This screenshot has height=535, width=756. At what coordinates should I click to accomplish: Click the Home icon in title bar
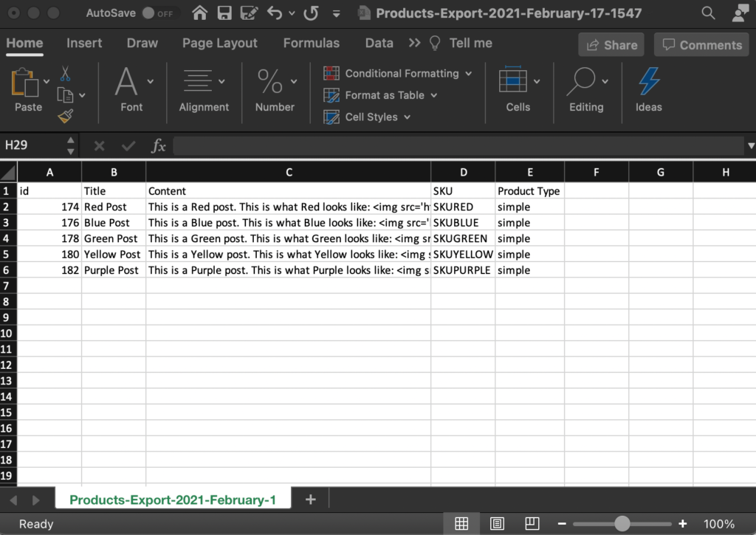point(199,13)
